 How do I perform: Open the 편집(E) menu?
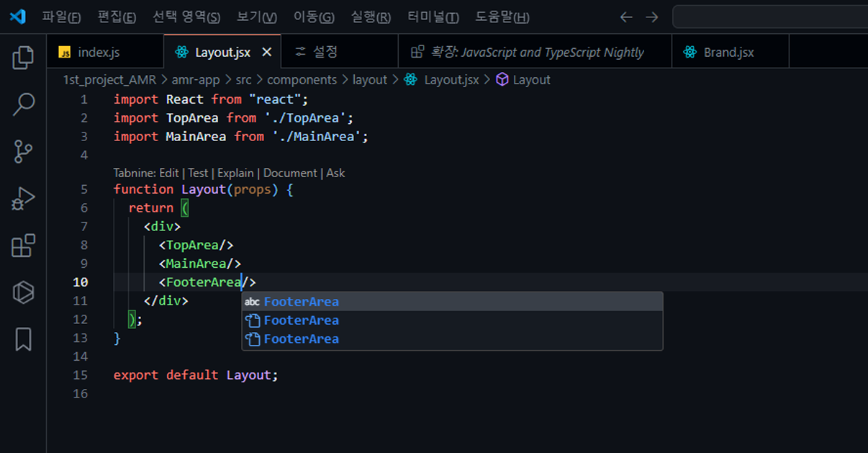point(117,17)
